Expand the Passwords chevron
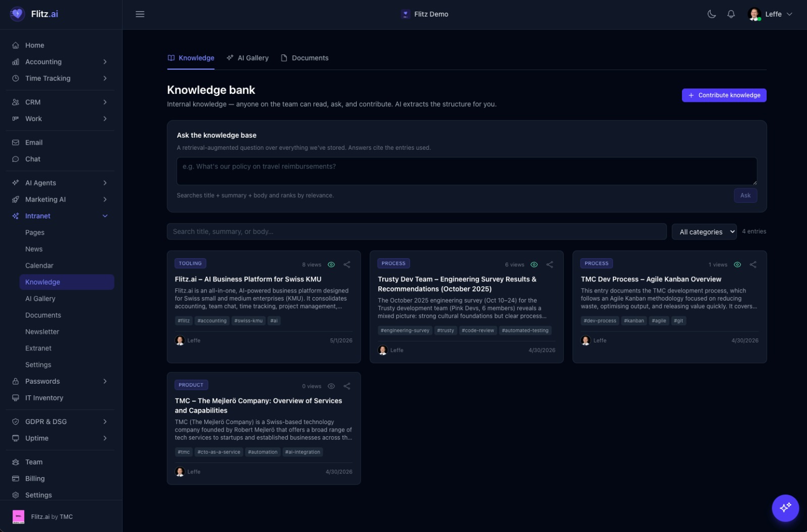The width and height of the screenshot is (807, 532). point(105,382)
